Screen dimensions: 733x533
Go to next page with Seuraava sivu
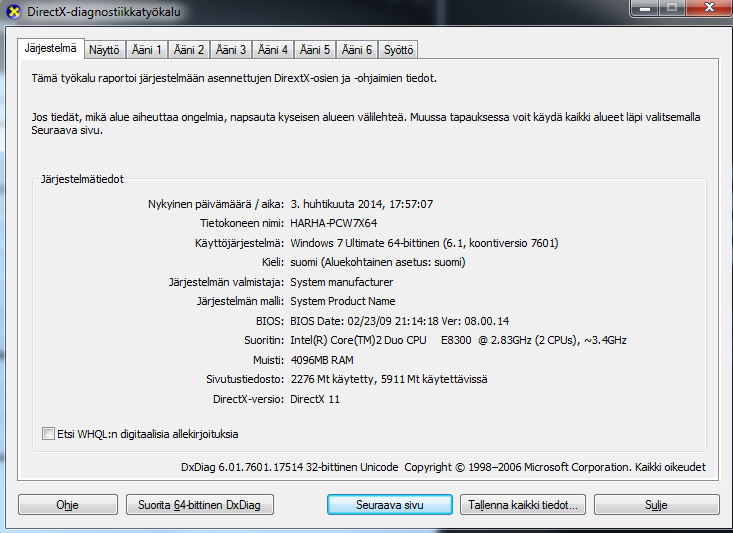coord(390,505)
